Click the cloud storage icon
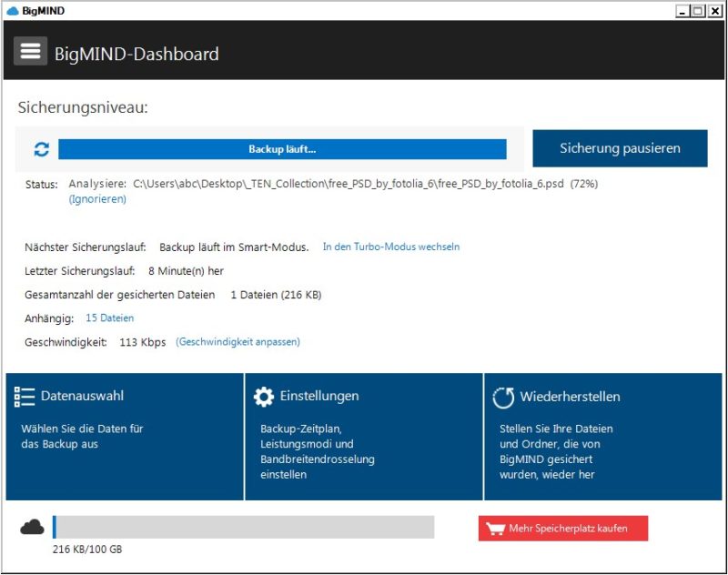 32,528
